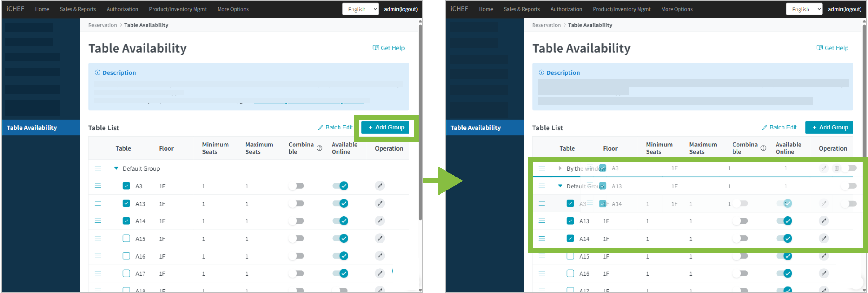Expand the By the window group
The width and height of the screenshot is (868, 293).
pyautogui.click(x=560, y=168)
